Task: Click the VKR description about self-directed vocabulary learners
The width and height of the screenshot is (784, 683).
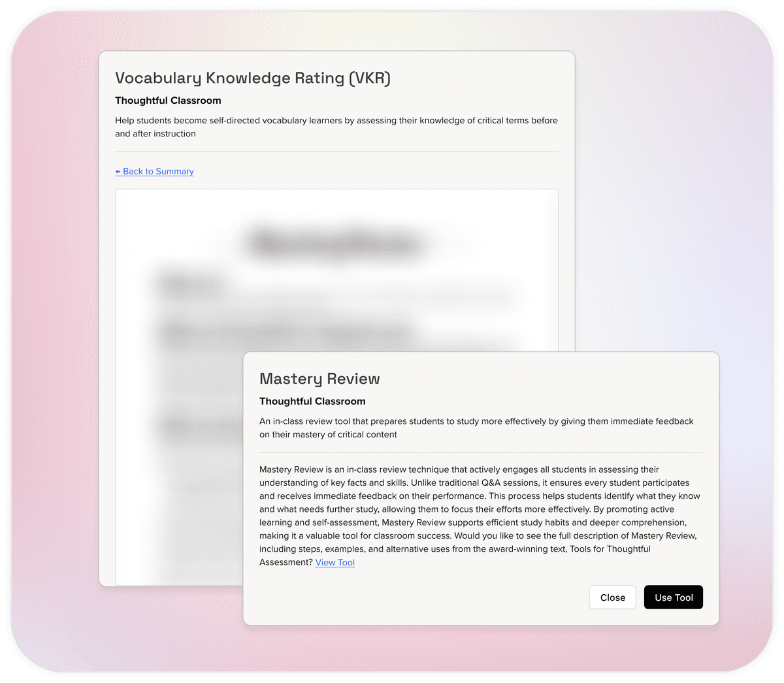Action: (x=336, y=127)
